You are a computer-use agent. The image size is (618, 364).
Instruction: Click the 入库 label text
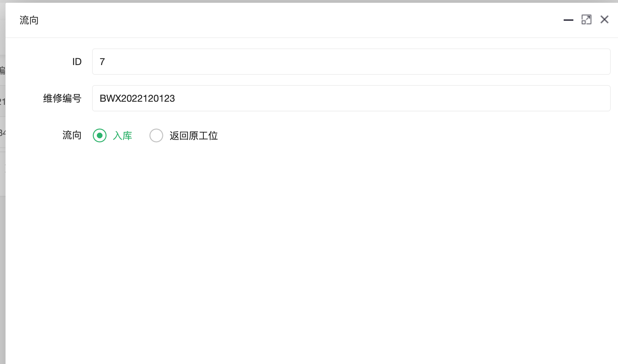coord(122,136)
